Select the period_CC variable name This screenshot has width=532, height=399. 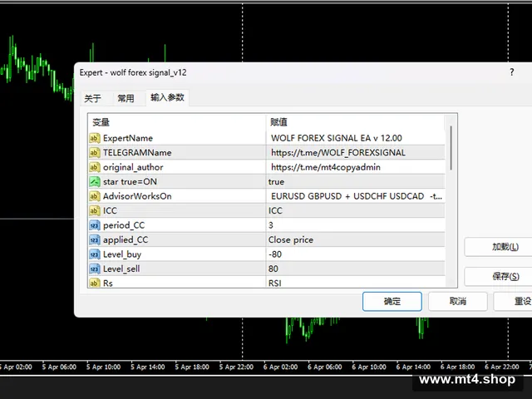[124, 225]
